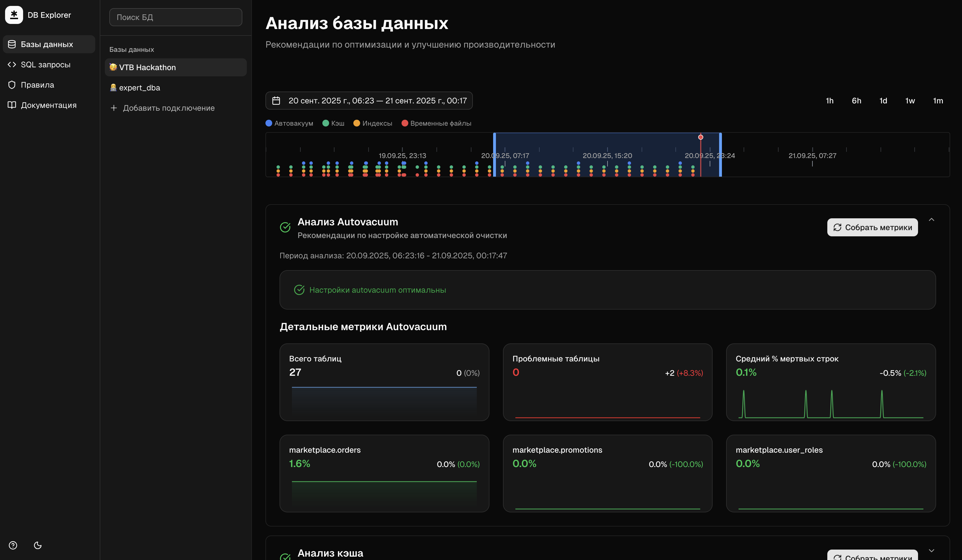Click the plus icon to add connection

pos(114,108)
